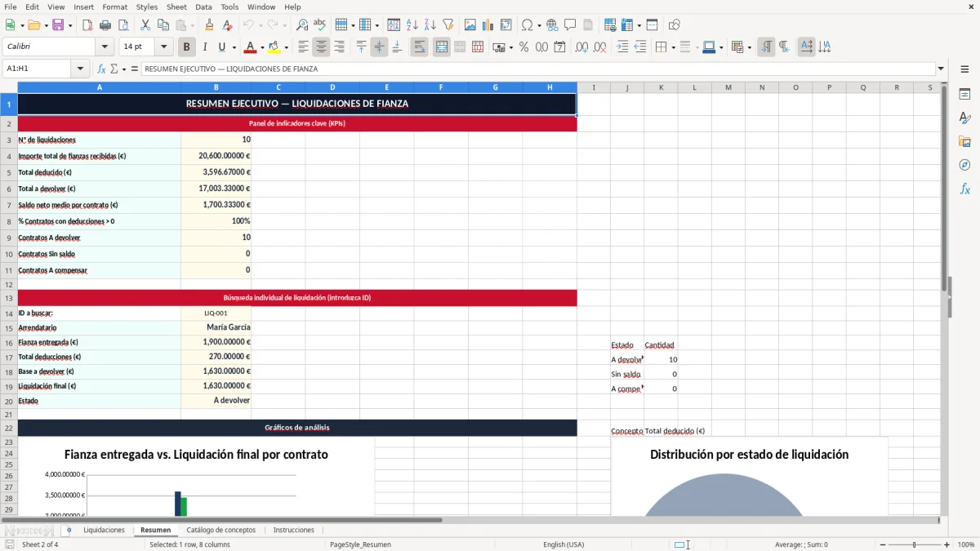Image resolution: width=980 pixels, height=551 pixels.
Task: Click the Insert Comment icon
Action: pos(570,25)
